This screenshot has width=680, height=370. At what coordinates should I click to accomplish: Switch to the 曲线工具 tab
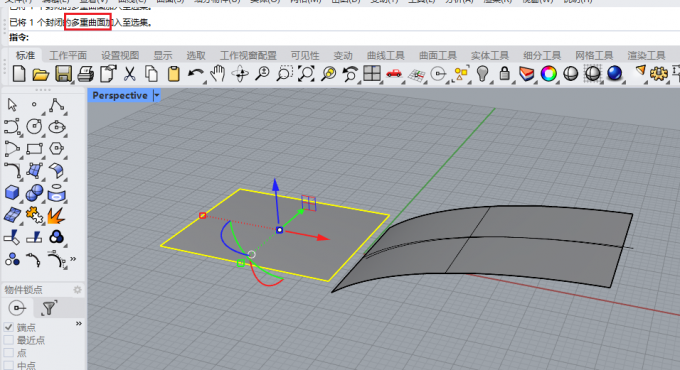(386, 56)
